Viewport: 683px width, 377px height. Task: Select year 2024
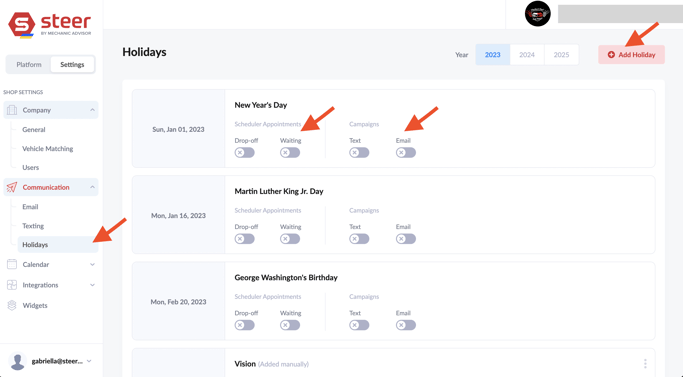527,54
